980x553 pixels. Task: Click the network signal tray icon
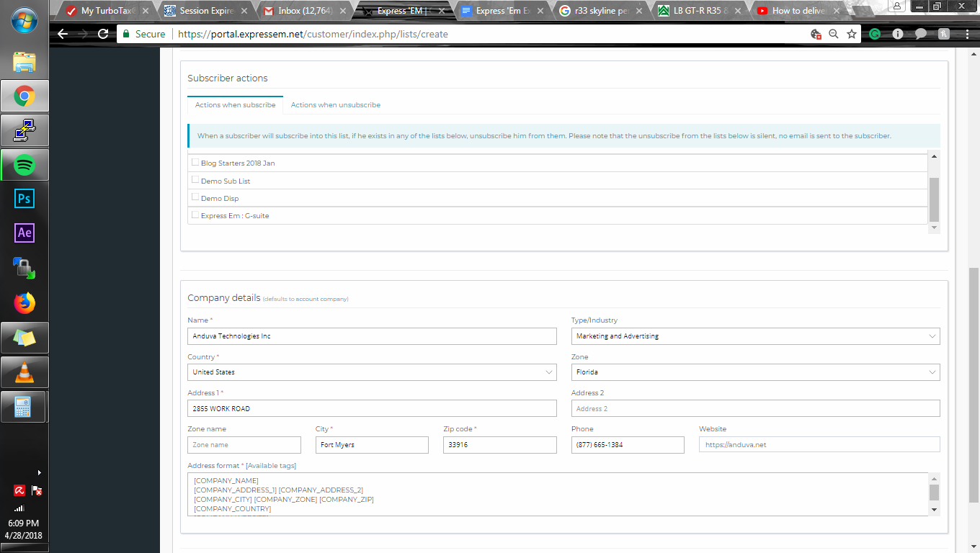(x=20, y=508)
